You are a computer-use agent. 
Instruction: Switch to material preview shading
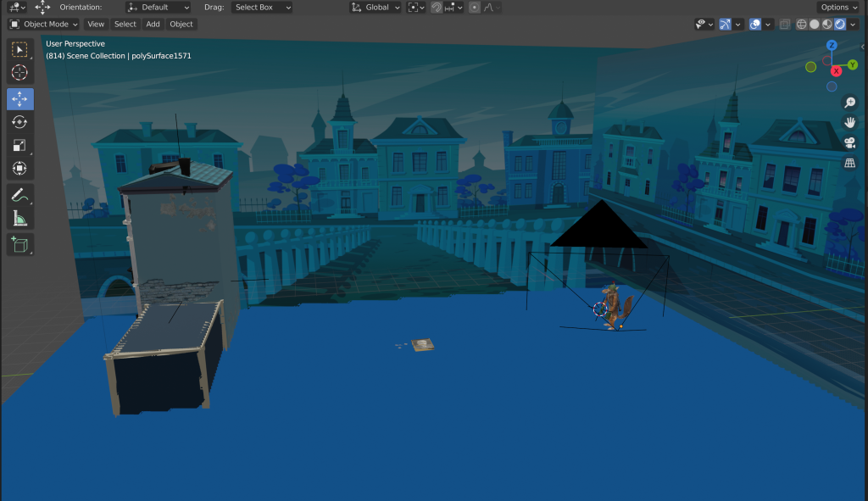(827, 25)
